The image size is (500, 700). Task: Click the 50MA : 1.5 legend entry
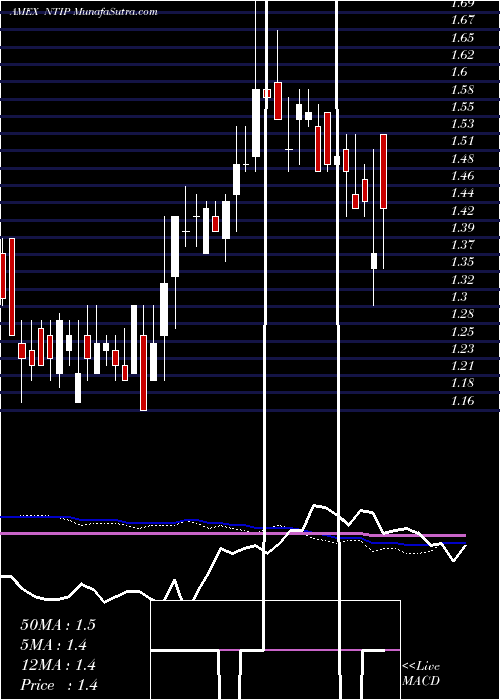coord(58,625)
